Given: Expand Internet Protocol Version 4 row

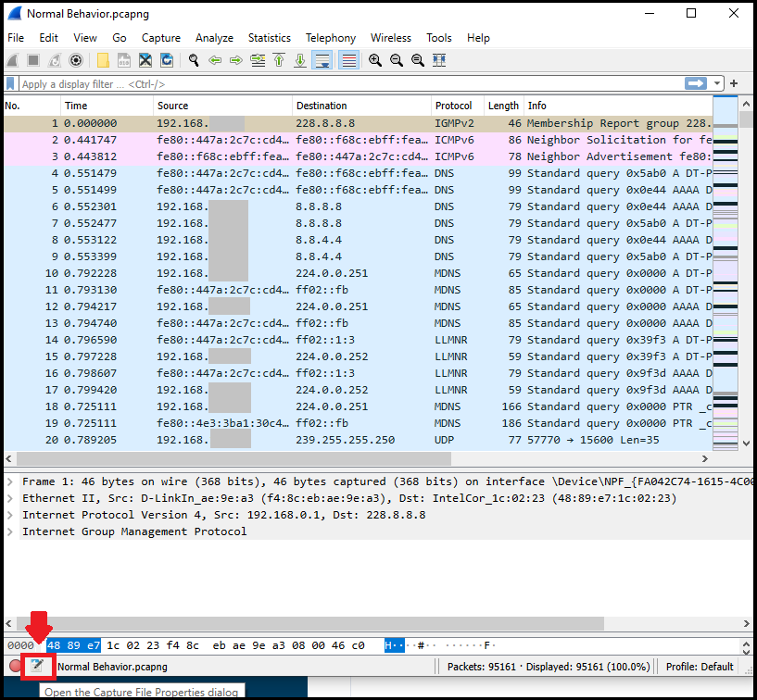Looking at the screenshot, I should 9,515.
